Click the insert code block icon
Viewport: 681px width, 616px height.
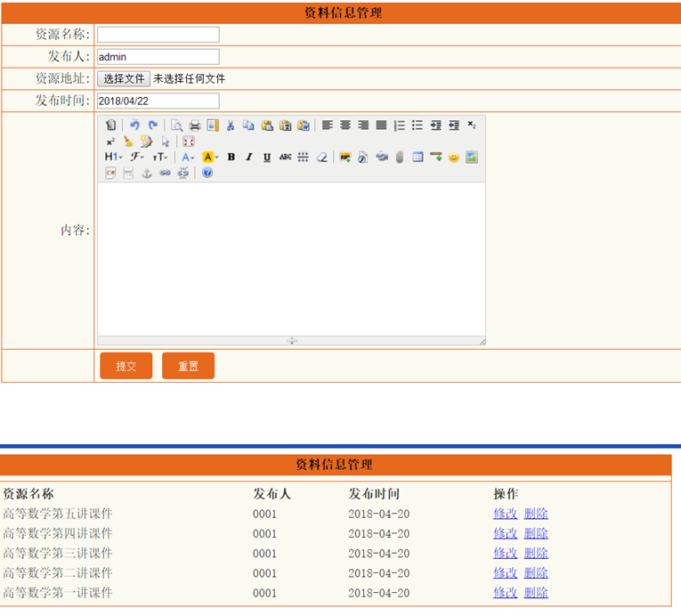[x=110, y=173]
